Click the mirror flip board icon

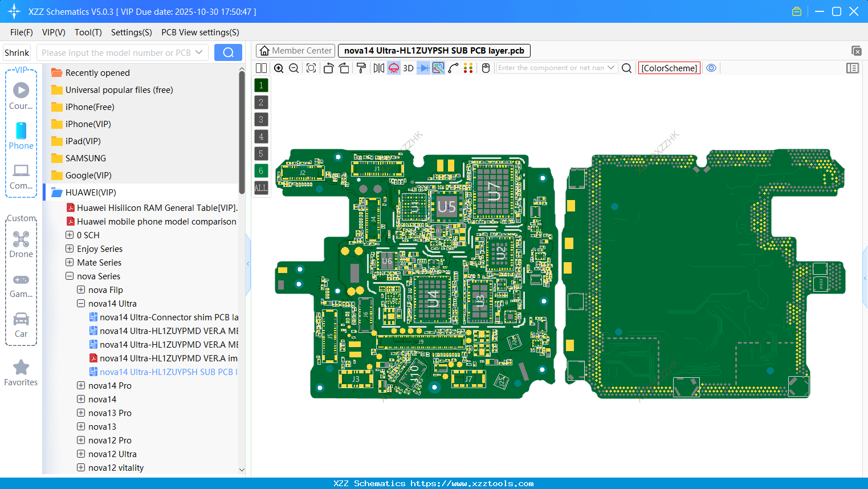(378, 68)
